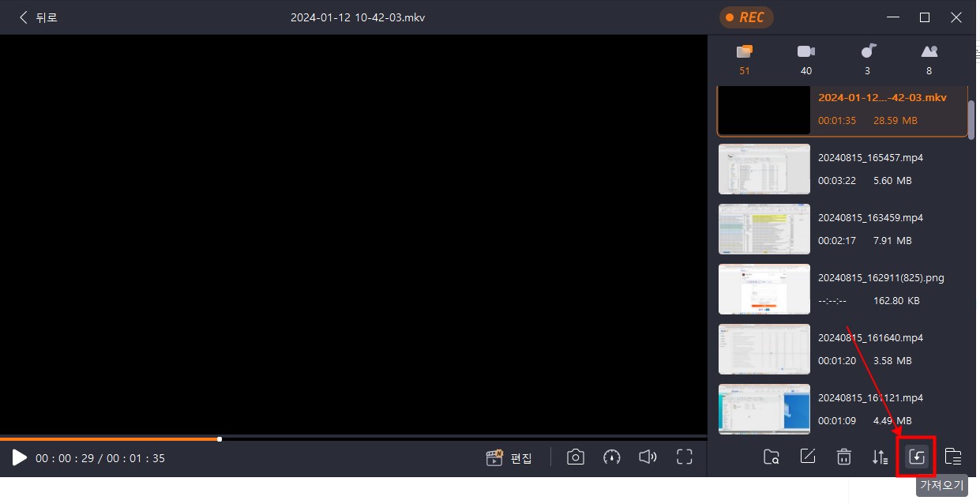Open the recordings folder list icon
This screenshot has height=504, width=980.
[953, 457]
